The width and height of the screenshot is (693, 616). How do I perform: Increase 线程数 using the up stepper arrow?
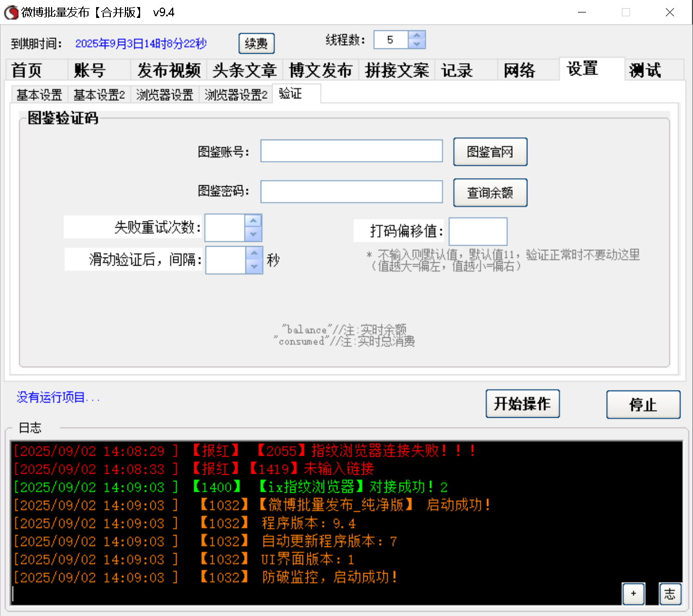416,35
